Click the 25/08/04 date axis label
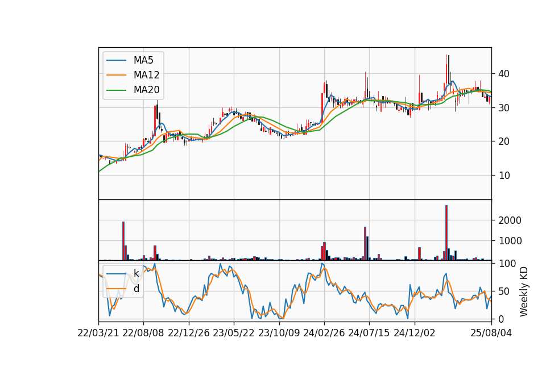 point(491,333)
